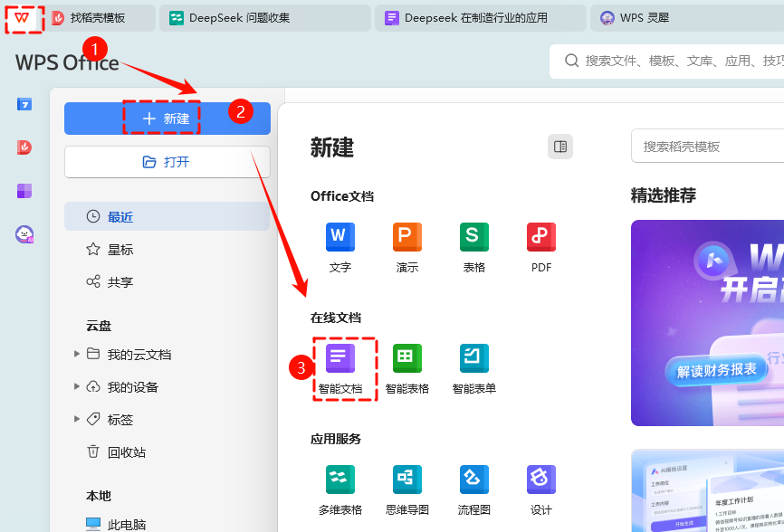Select 最近 in the navigation list
This screenshot has width=784, height=532.
(167, 216)
